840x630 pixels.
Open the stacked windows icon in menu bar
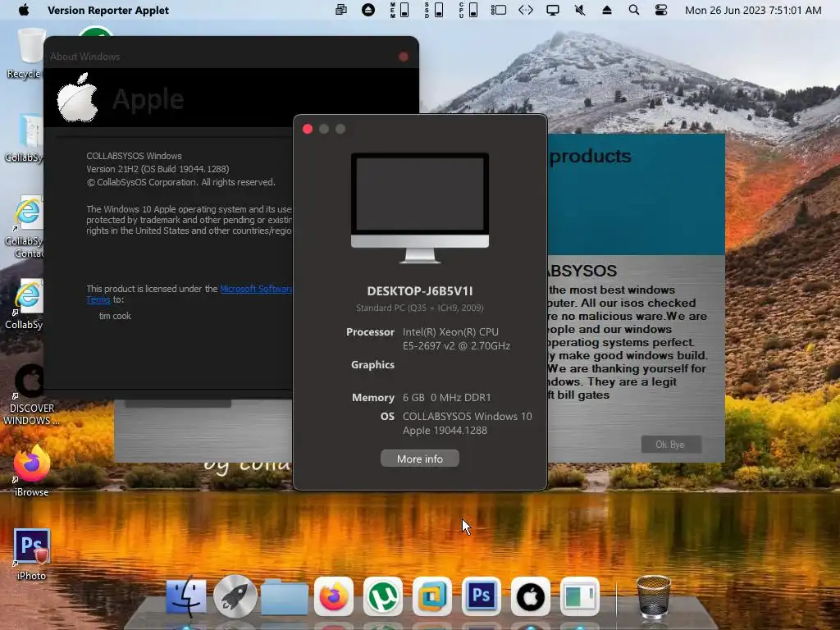pyautogui.click(x=340, y=10)
